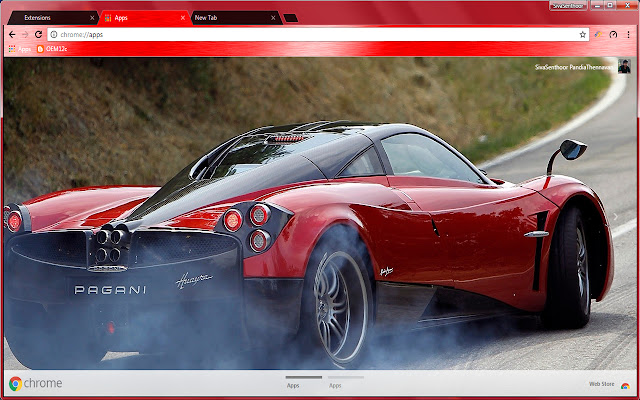
Task: Switch to the dimmed second Apps page
Action: (345, 382)
